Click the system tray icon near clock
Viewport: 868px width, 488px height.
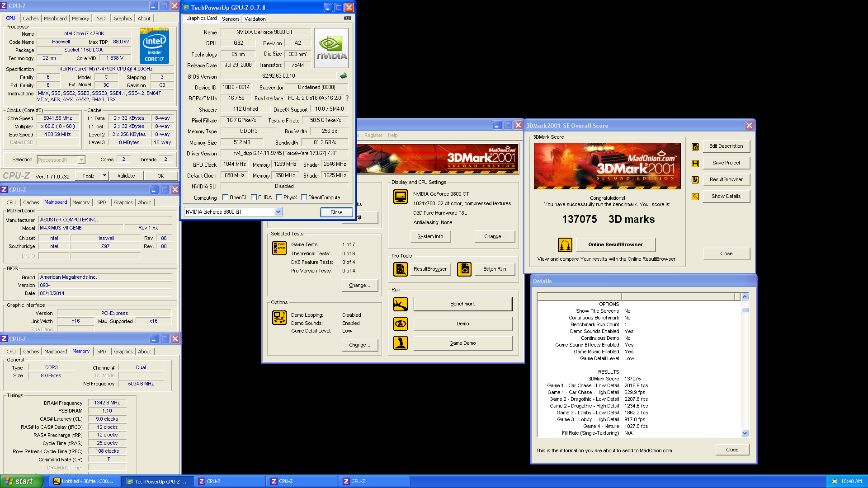[x=835, y=481]
